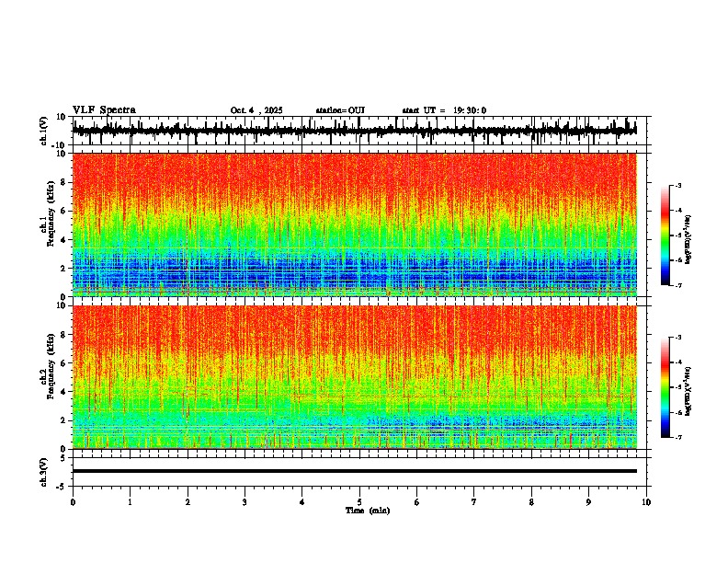
Task: Click the "ch.1(V)" axis label
Action: coord(44,131)
